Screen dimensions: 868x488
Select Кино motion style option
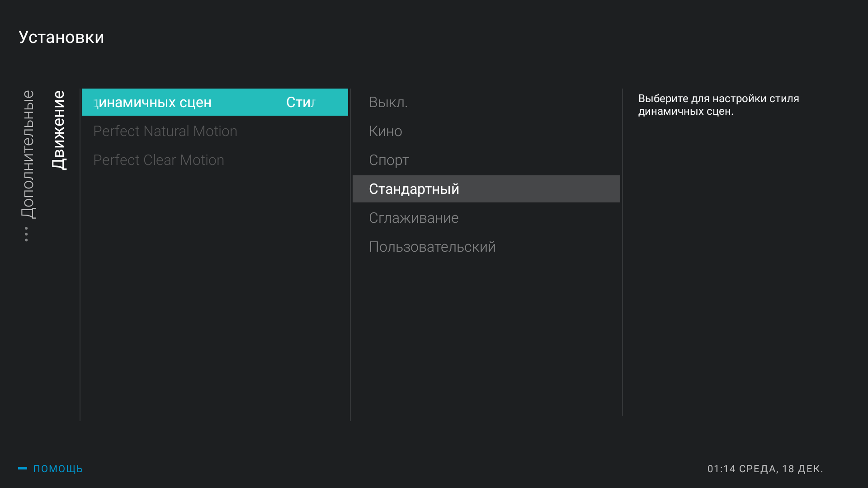pos(386,131)
